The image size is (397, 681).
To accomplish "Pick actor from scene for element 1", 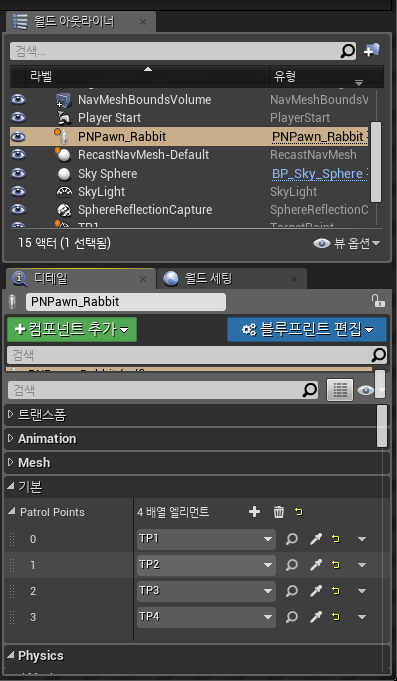I will click(316, 565).
